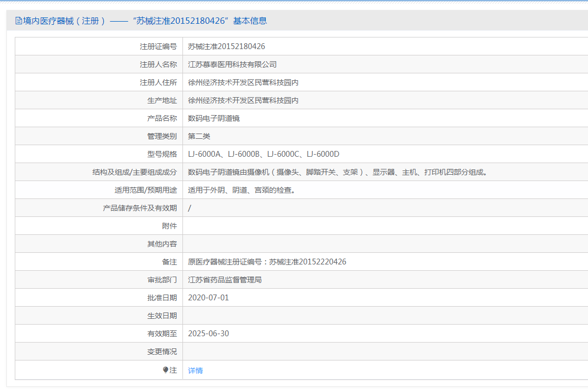This screenshot has width=588, height=389.
Task: Click the document icon before 境内医疗器械 heading
Action: point(18,21)
